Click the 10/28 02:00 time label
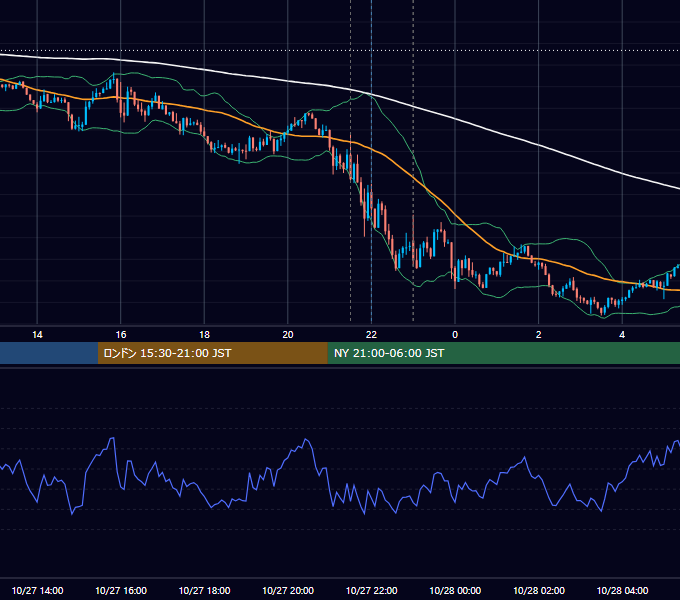The image size is (680, 600). [x=539, y=590]
